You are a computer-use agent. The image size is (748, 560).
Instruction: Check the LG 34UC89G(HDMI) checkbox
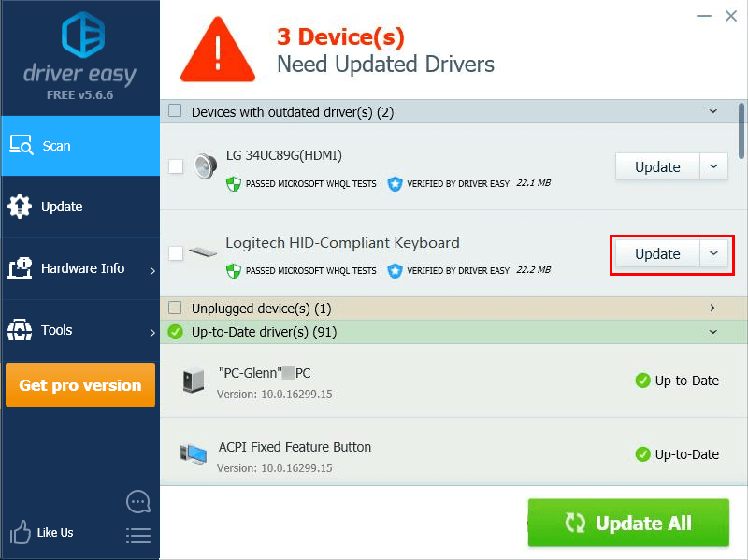(x=176, y=166)
